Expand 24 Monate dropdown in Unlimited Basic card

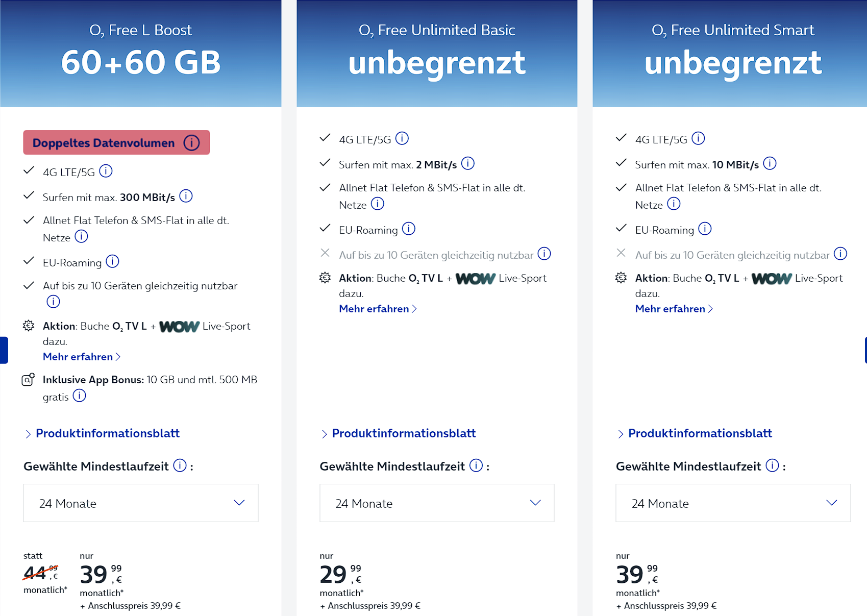click(x=437, y=503)
